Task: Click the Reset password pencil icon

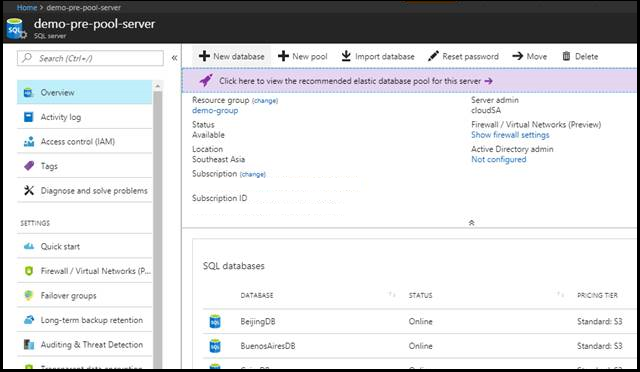Action: point(433,56)
